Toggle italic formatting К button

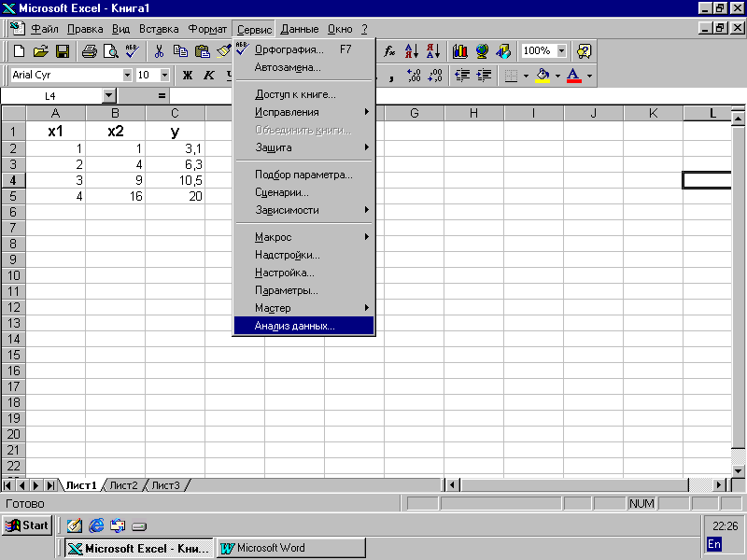point(208,75)
